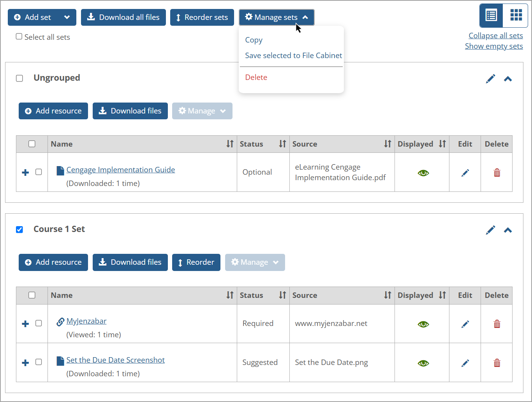Edit the Ungrouped set name
This screenshot has width=532, height=402.
pos(490,78)
